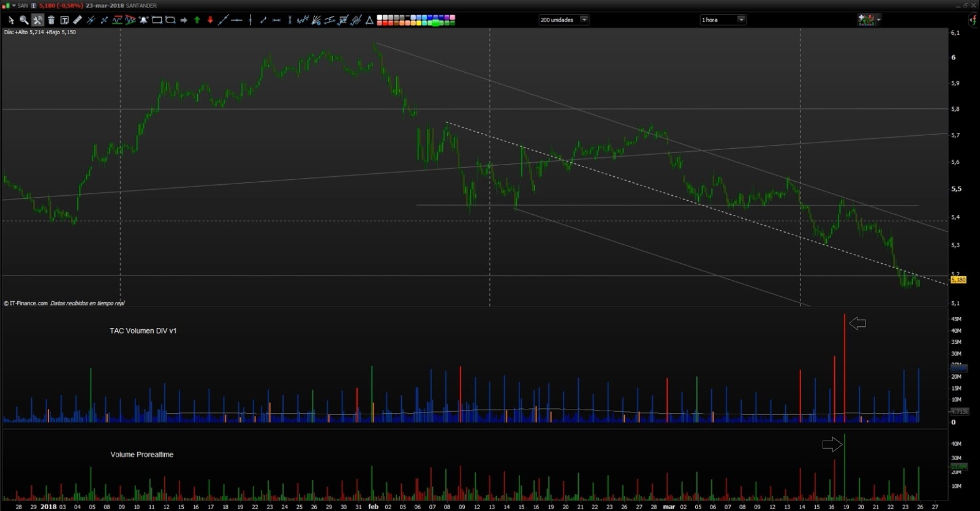This screenshot has height=511, width=980.
Task: Choose the horizontal line tool
Action: 236,20
